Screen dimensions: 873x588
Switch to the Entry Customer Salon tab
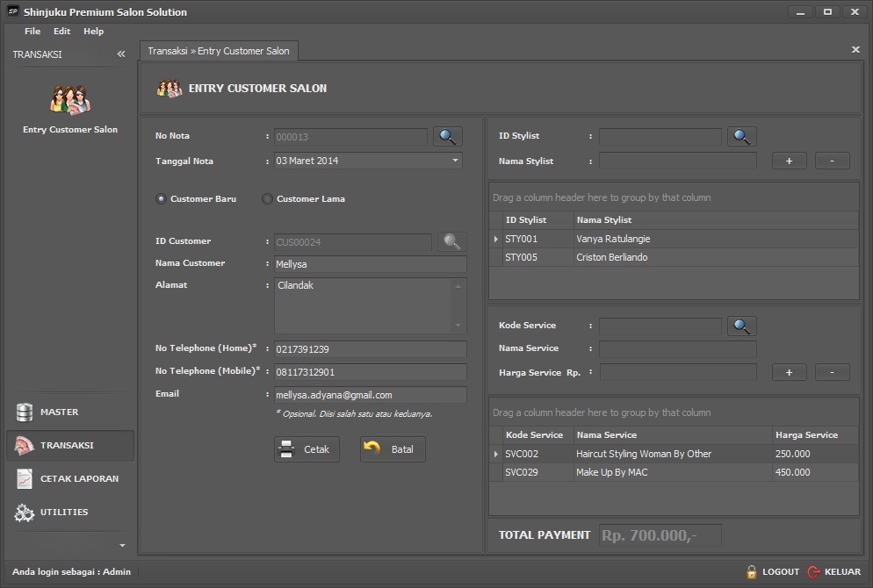219,51
